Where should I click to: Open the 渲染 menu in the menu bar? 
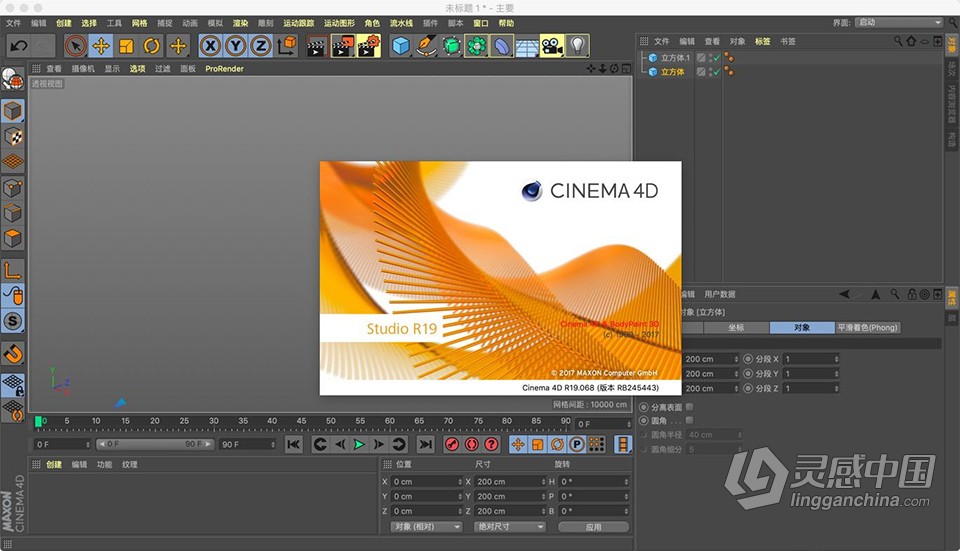[x=241, y=23]
